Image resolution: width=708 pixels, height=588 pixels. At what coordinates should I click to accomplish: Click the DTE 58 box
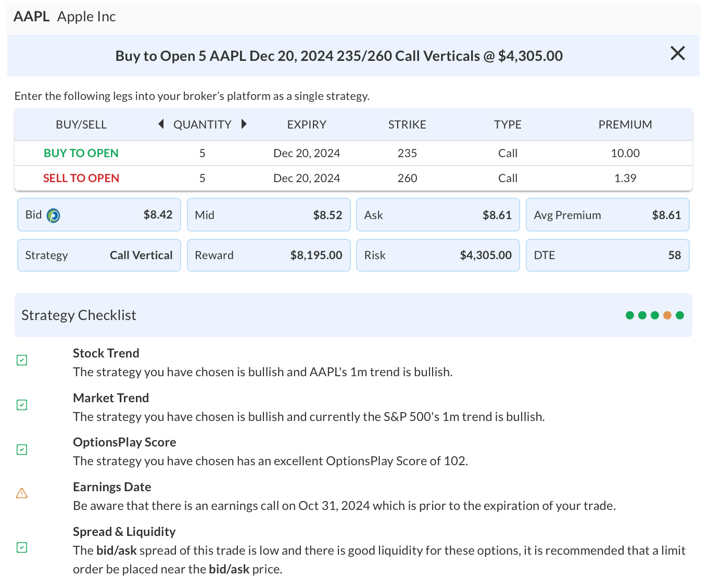(x=608, y=255)
